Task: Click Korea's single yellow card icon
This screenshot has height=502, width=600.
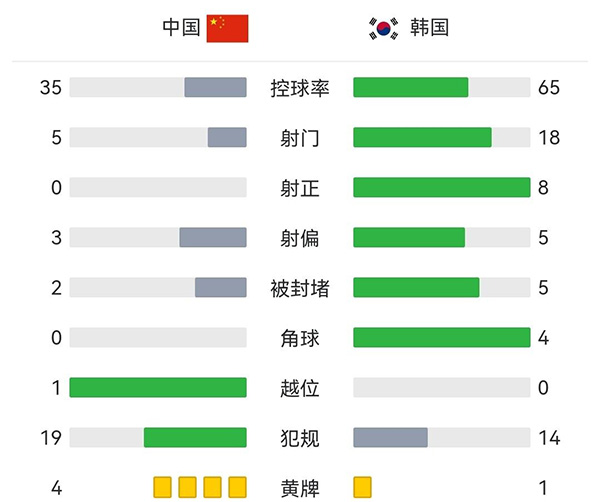Action: [x=362, y=487]
